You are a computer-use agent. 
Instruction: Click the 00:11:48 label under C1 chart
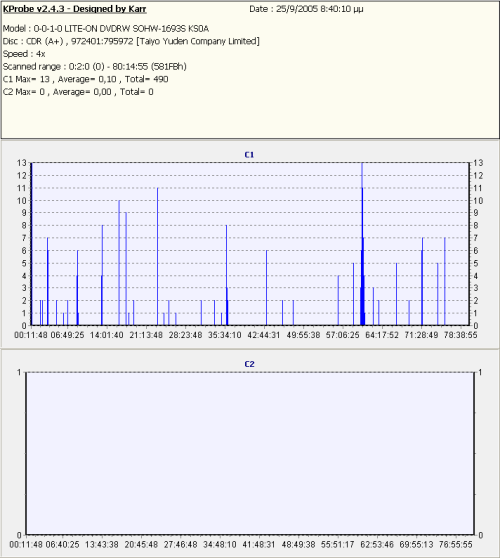pyautogui.click(x=31, y=335)
